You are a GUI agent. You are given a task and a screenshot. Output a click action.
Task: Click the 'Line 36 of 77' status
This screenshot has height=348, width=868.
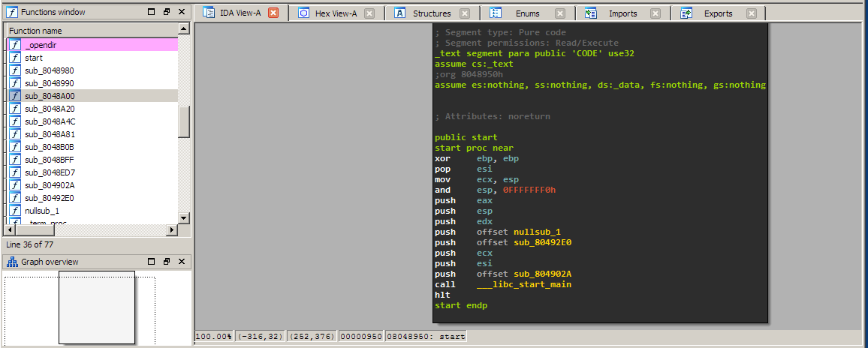point(30,244)
